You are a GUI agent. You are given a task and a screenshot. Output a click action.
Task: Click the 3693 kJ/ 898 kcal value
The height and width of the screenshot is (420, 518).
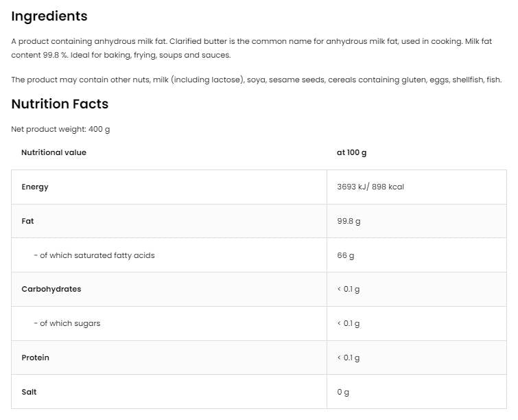coord(370,187)
